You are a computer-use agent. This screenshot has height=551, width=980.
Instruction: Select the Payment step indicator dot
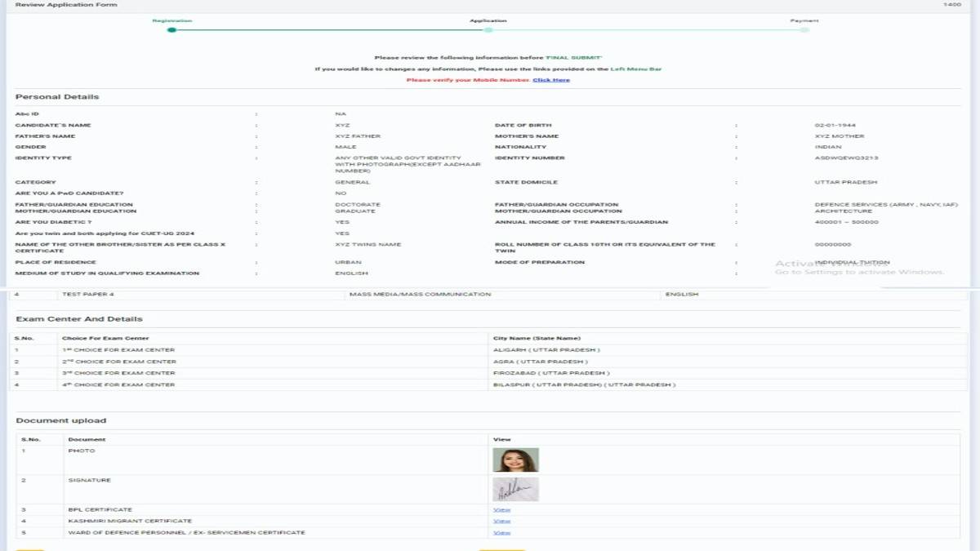(x=804, y=29)
